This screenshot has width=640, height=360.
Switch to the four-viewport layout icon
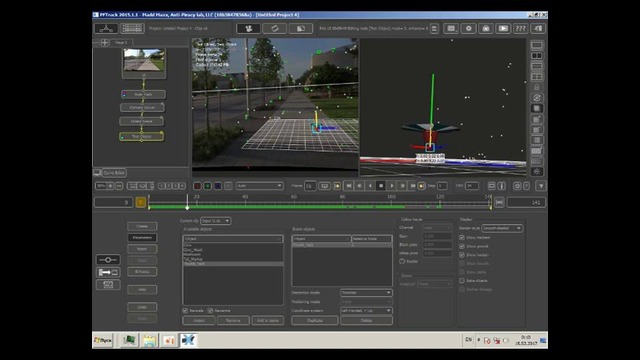pos(537,77)
